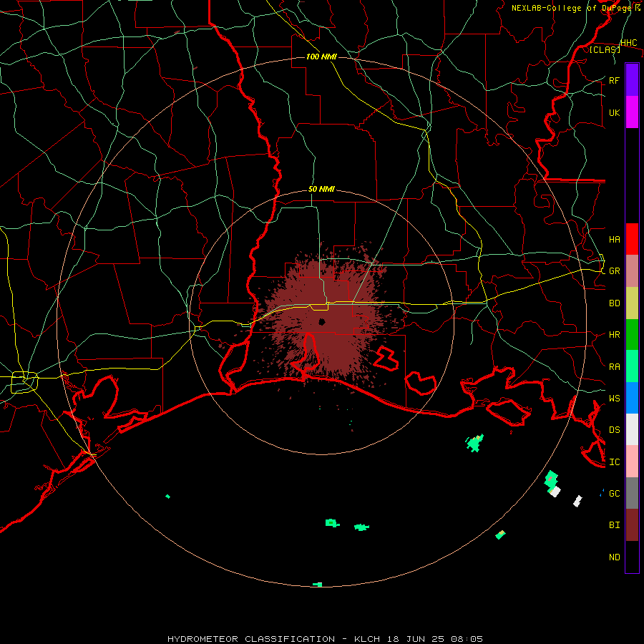Click the GC legend label
The width and height of the screenshot is (644, 644).
point(614,494)
